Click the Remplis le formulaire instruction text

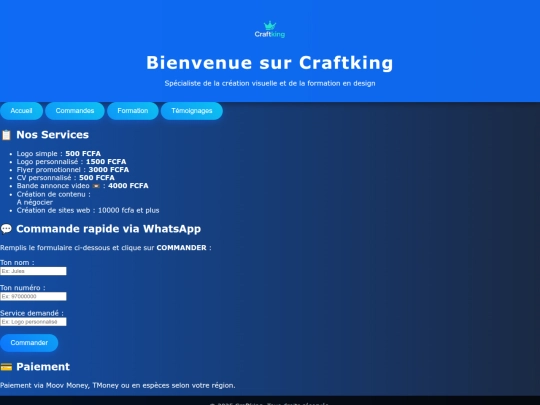(106, 248)
